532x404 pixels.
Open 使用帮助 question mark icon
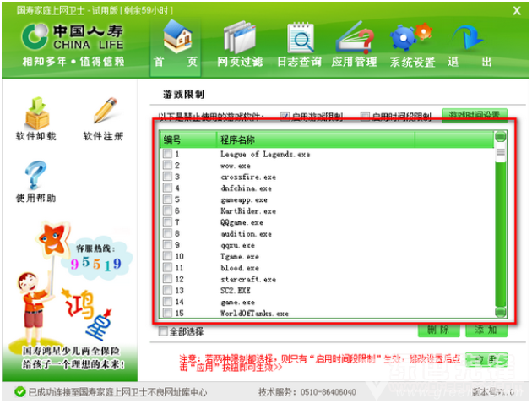[35, 175]
